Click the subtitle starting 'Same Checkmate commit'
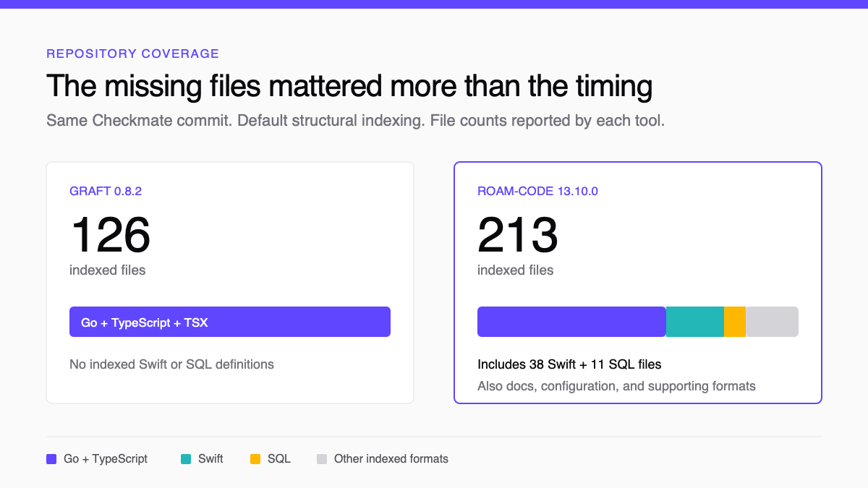The width and height of the screenshot is (868, 488). [355, 121]
